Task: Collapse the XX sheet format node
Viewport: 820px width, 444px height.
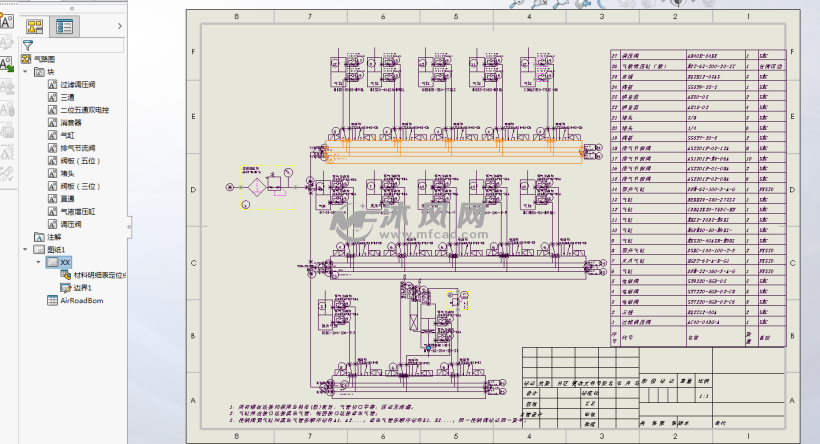Action: point(38,262)
